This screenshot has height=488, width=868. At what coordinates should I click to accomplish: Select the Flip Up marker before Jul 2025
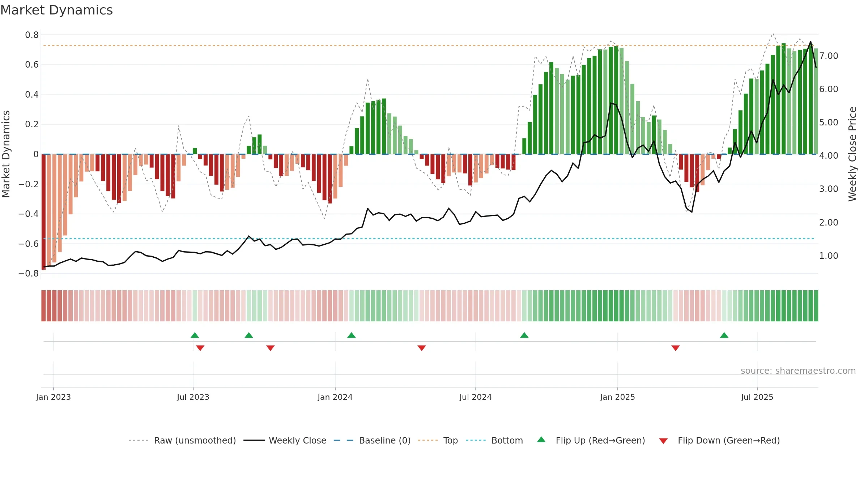tap(724, 335)
